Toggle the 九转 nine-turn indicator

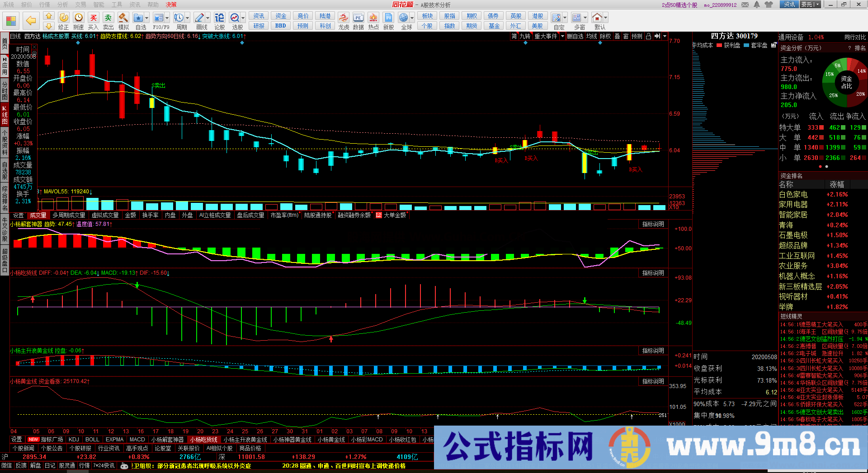point(525,36)
